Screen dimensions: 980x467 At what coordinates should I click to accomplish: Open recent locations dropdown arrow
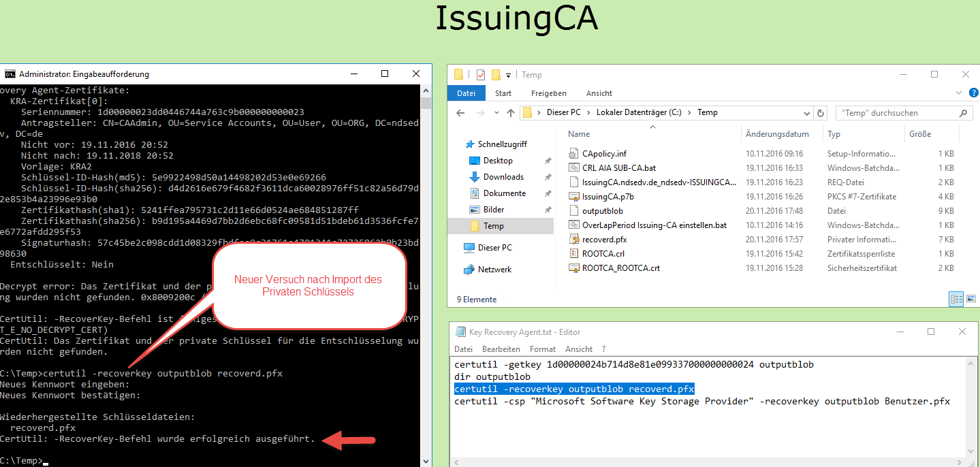click(496, 113)
